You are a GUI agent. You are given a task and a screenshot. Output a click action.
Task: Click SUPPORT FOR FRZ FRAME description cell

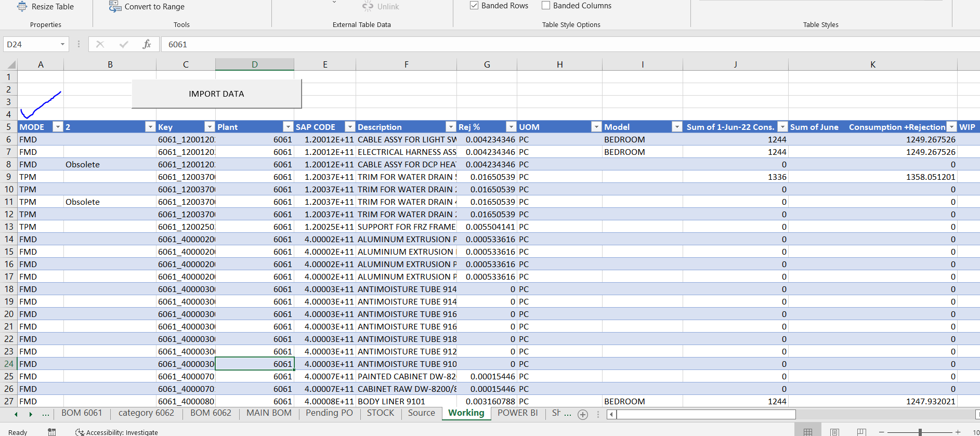coord(406,227)
